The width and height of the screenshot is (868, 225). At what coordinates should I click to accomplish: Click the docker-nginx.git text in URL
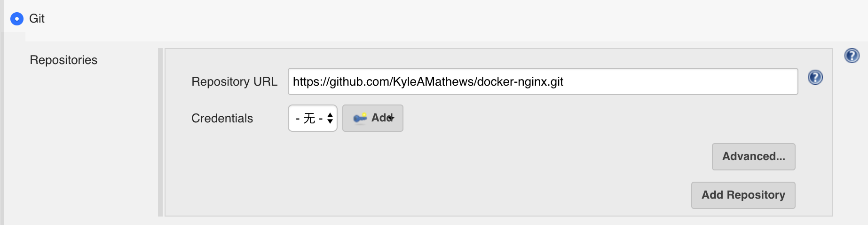[x=520, y=82]
